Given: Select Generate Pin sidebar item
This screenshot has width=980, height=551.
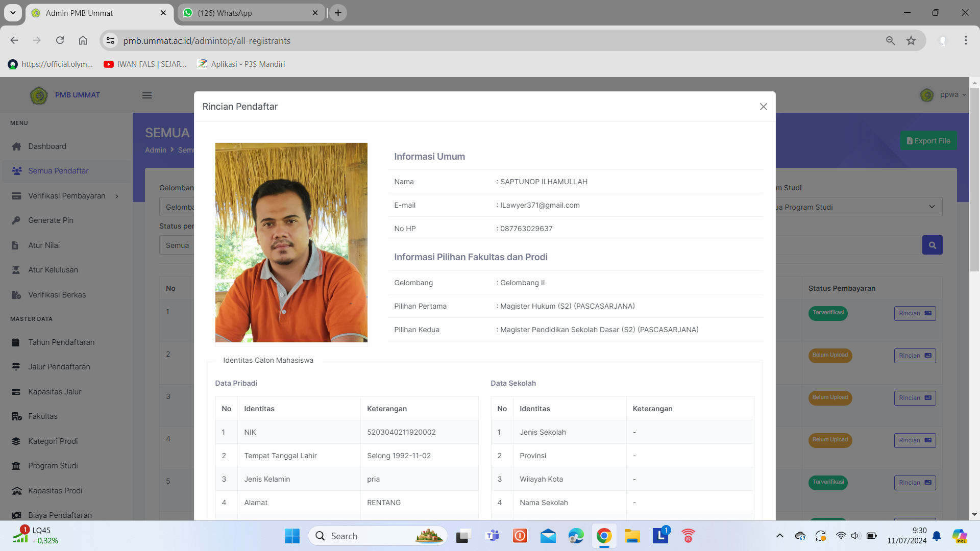Looking at the screenshot, I should 51,220.
